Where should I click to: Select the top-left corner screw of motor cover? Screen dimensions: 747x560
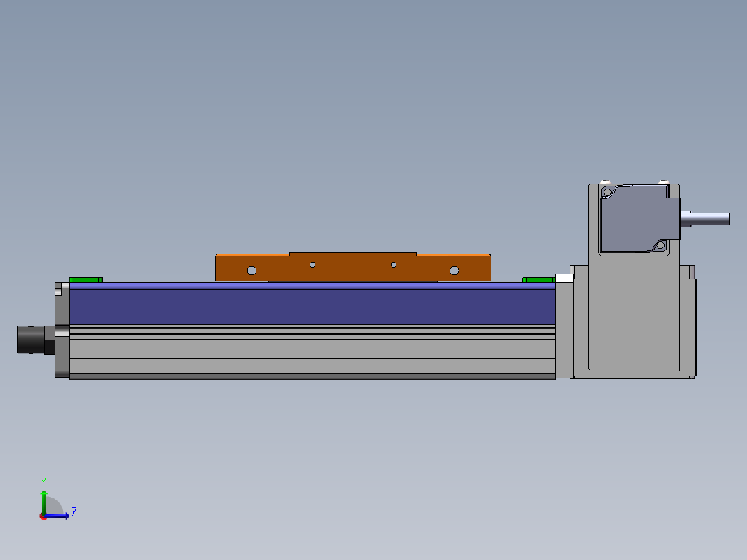607,193
